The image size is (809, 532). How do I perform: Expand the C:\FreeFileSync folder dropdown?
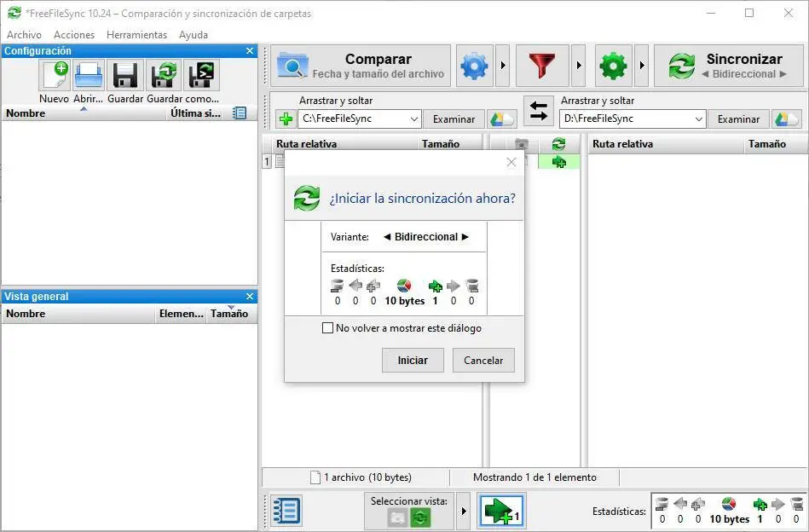click(x=413, y=119)
